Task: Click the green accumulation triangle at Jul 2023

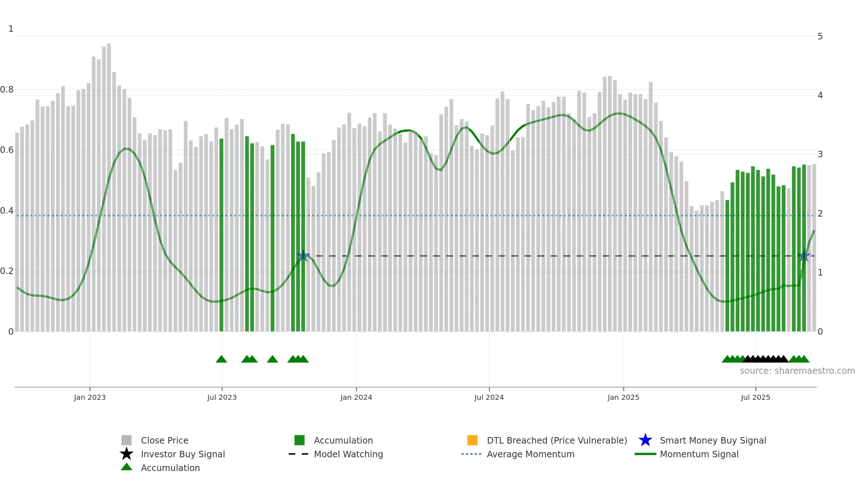Action: click(221, 359)
